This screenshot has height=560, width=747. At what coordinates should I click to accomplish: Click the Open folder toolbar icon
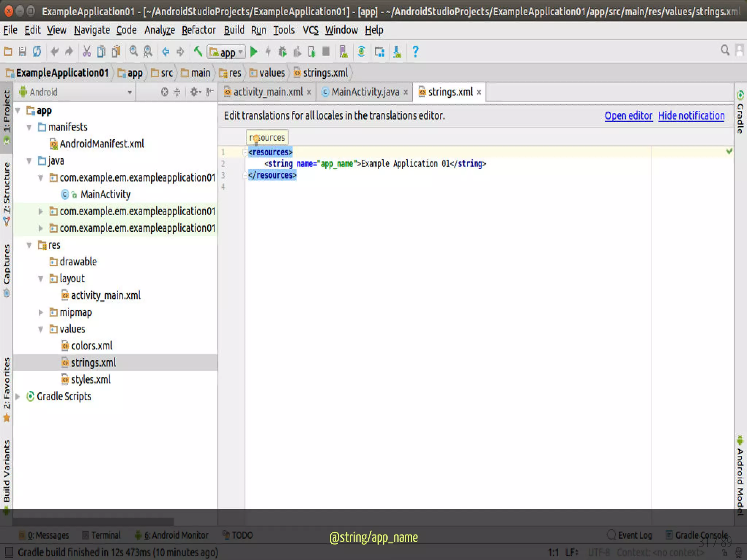coord(8,52)
